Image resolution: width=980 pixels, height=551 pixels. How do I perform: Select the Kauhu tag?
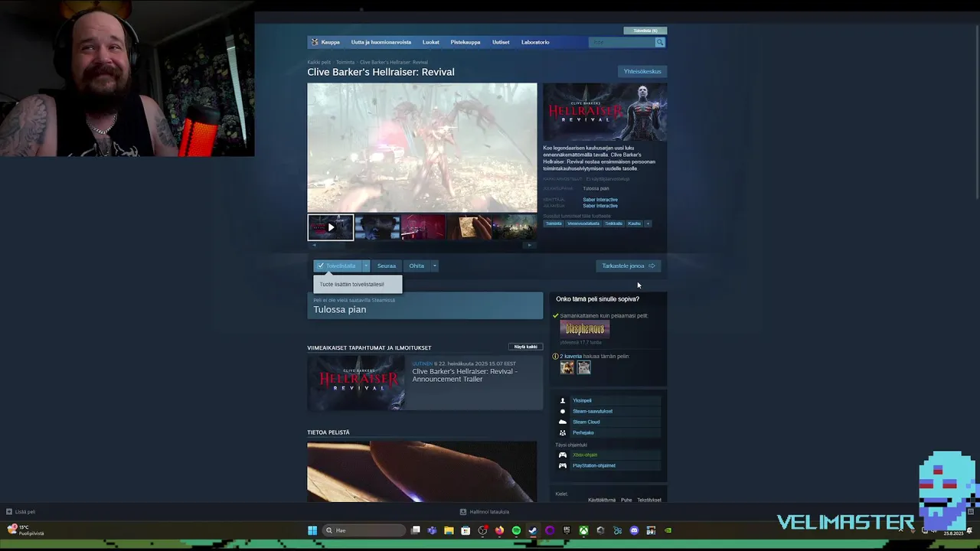coord(634,223)
